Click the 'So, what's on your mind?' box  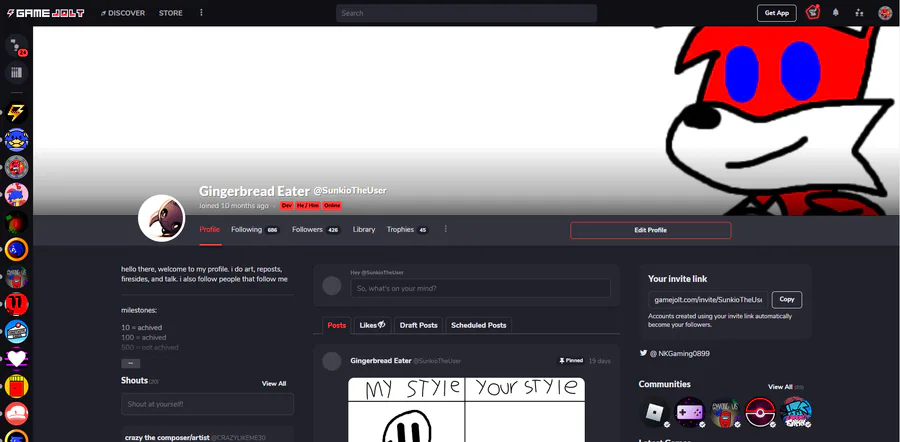pyautogui.click(x=480, y=288)
